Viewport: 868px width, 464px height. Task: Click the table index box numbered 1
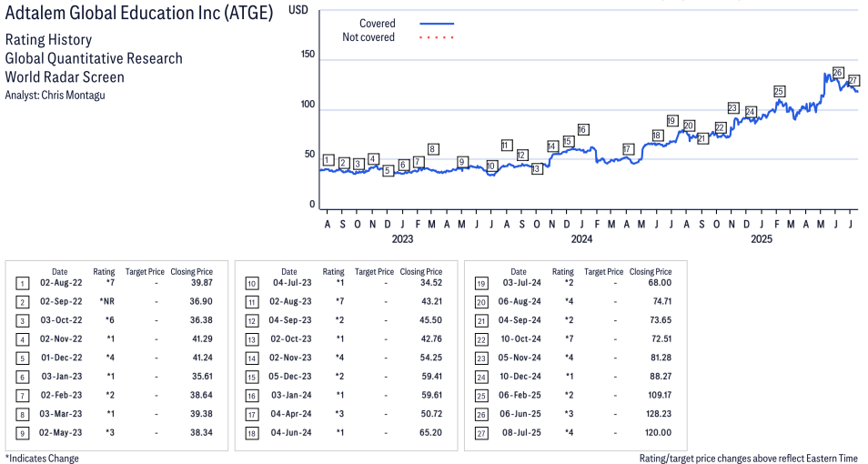tap(22, 284)
